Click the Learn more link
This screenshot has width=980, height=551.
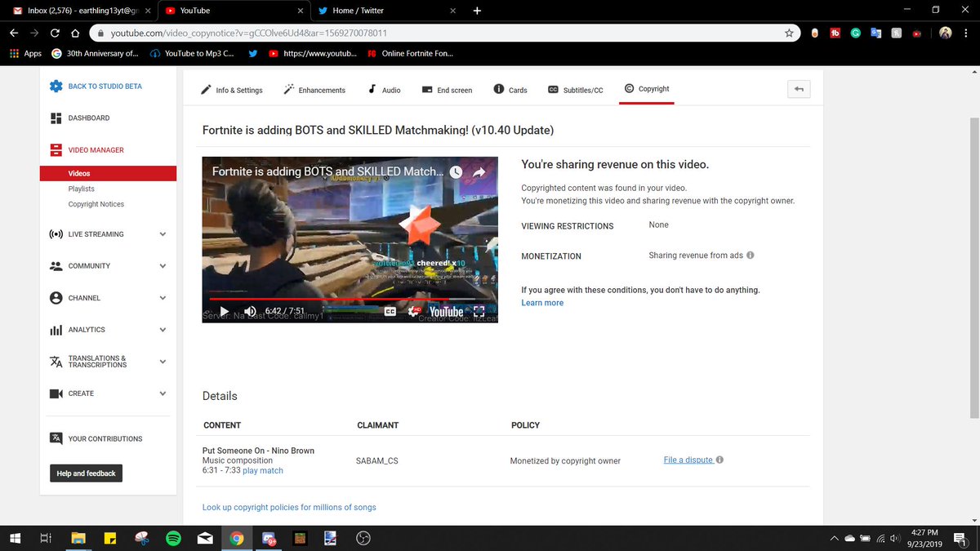click(542, 303)
